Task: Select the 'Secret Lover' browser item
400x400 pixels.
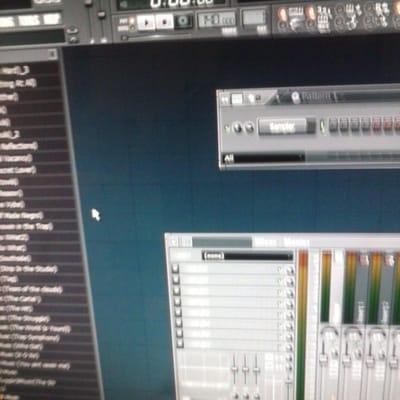Action: pos(17,171)
